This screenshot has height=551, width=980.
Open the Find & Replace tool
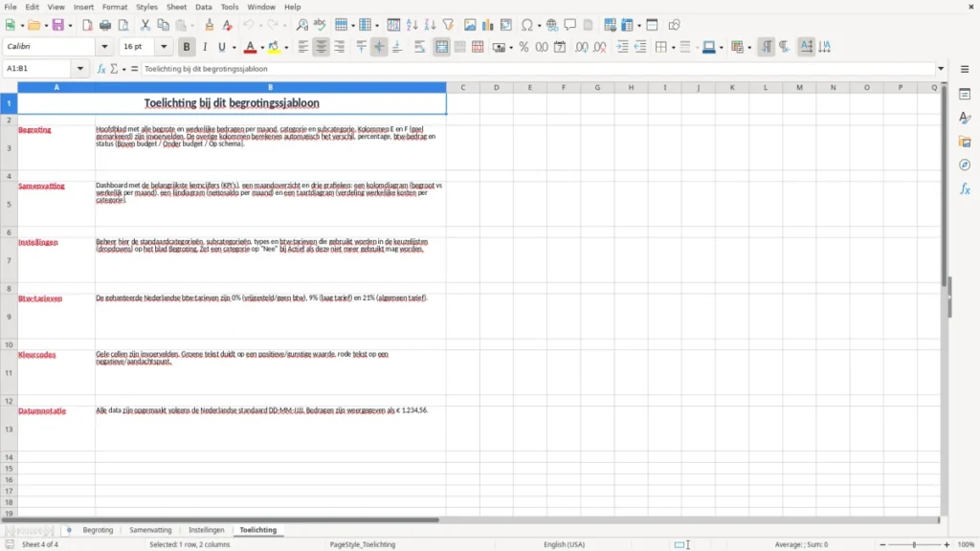click(301, 25)
